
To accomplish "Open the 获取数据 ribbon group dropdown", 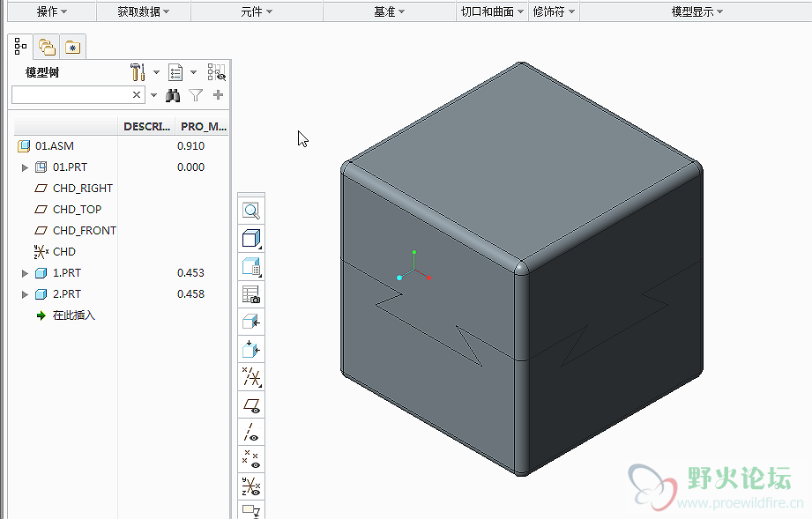I will 144,11.
